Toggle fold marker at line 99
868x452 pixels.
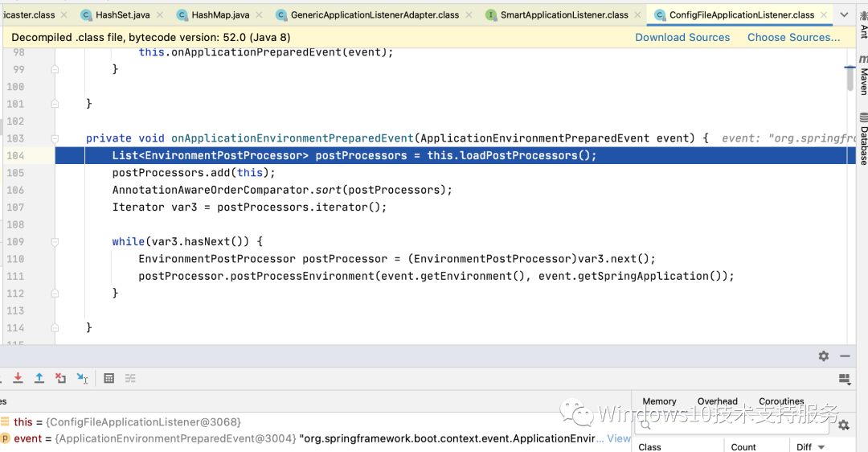[55, 69]
